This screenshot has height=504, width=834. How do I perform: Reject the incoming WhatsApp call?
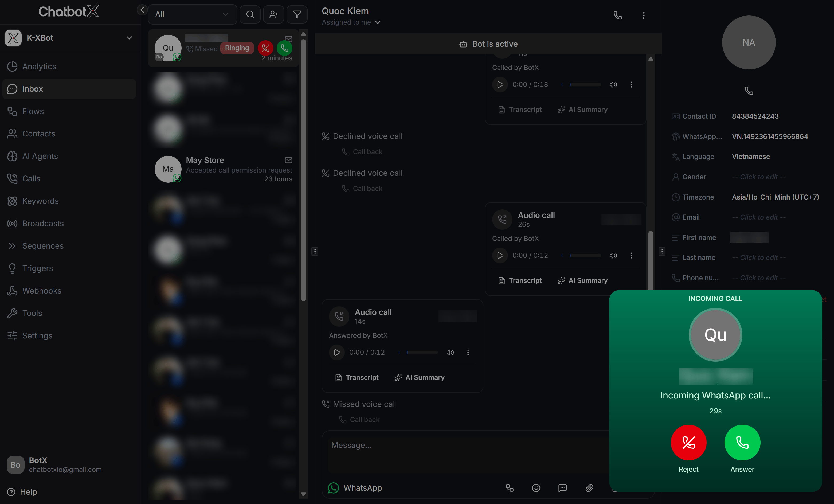[x=688, y=442]
